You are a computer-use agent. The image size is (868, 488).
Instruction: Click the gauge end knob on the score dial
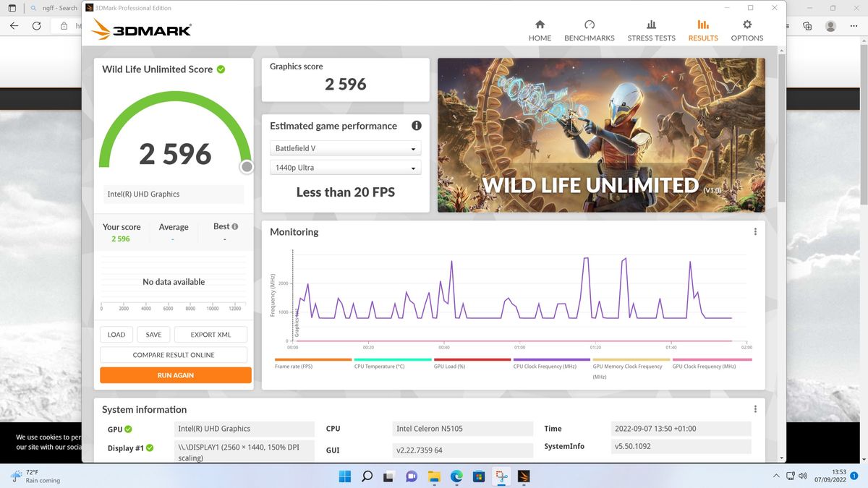tap(247, 167)
